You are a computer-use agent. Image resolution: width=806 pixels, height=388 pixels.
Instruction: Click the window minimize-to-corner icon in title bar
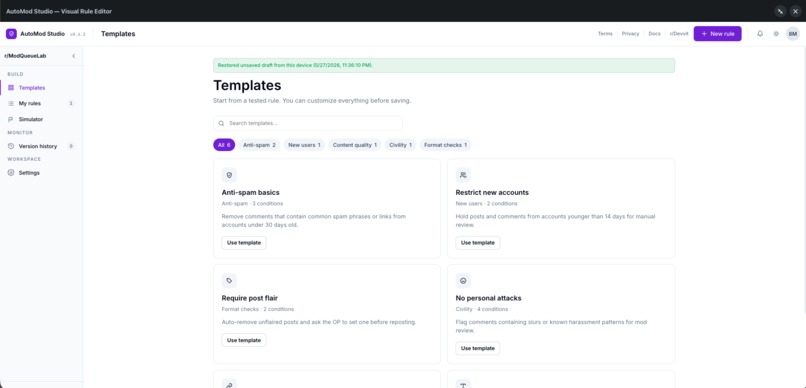coord(780,11)
